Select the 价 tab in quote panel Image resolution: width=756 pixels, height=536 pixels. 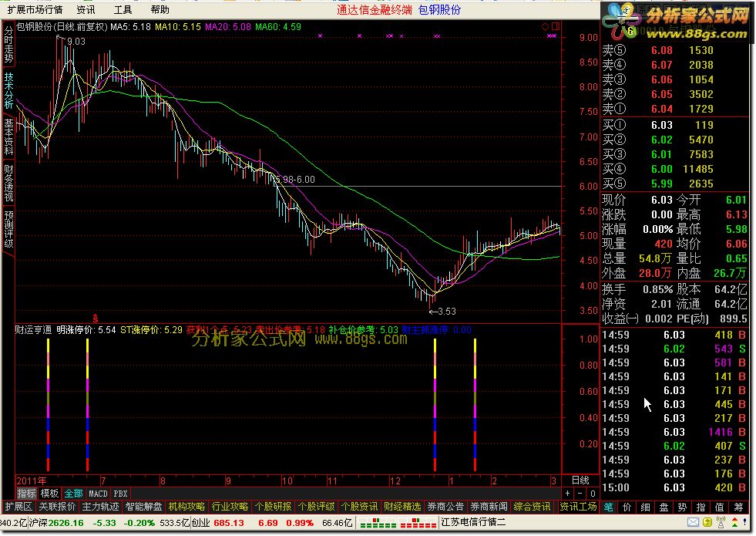tap(627, 507)
